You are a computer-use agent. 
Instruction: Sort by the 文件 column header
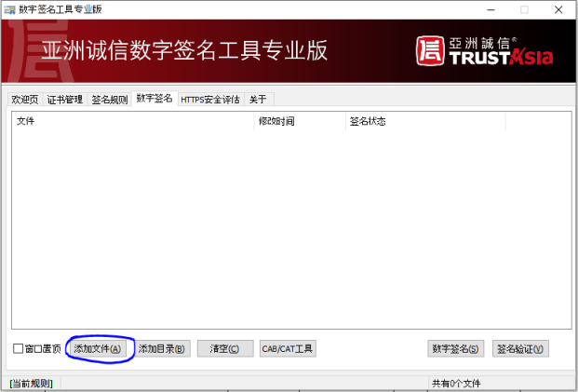tap(133, 121)
